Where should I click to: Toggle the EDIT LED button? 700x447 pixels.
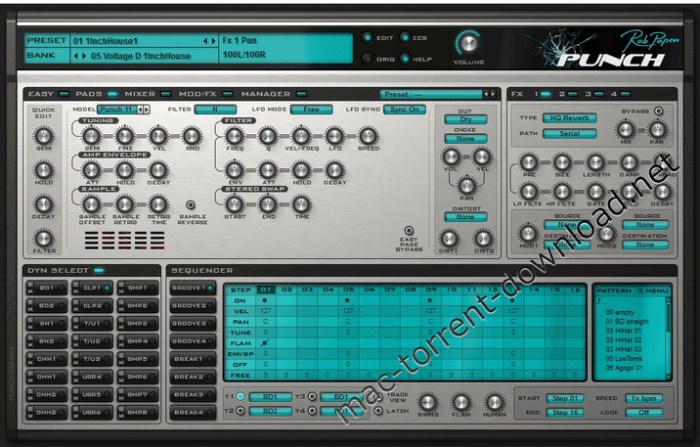[x=367, y=38]
